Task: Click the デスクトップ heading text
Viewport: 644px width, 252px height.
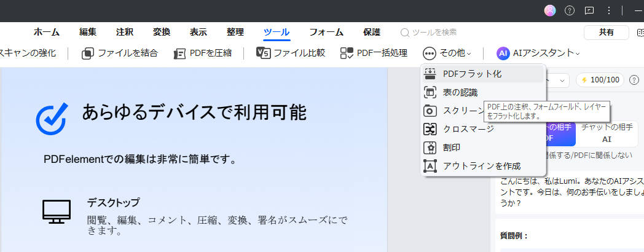Action: coord(113,203)
